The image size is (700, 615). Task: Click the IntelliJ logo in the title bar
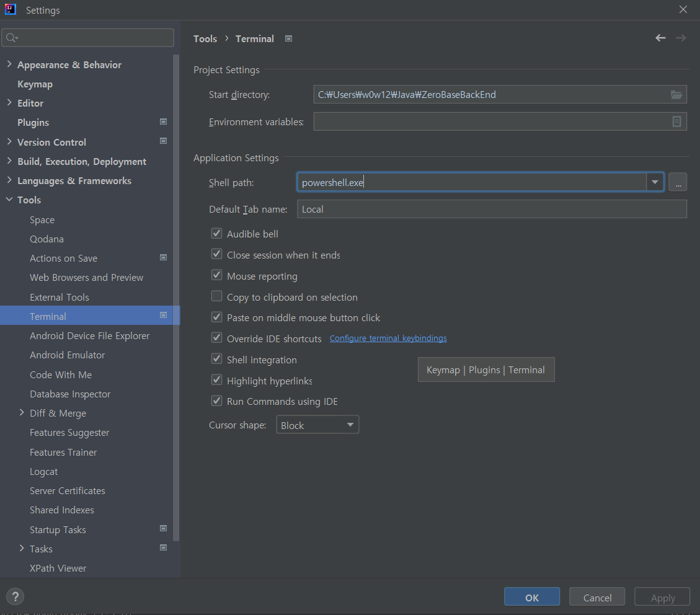click(11, 9)
